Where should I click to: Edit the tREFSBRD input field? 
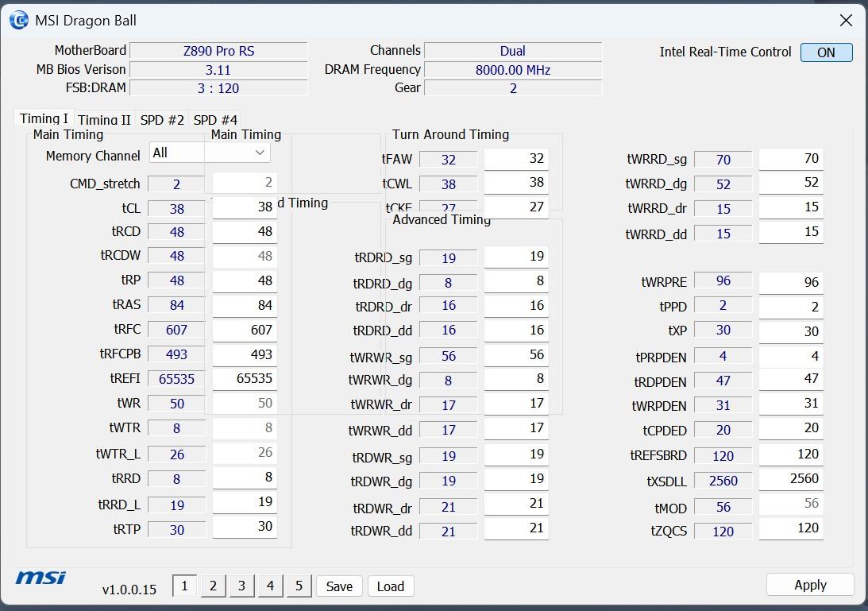tap(791, 454)
